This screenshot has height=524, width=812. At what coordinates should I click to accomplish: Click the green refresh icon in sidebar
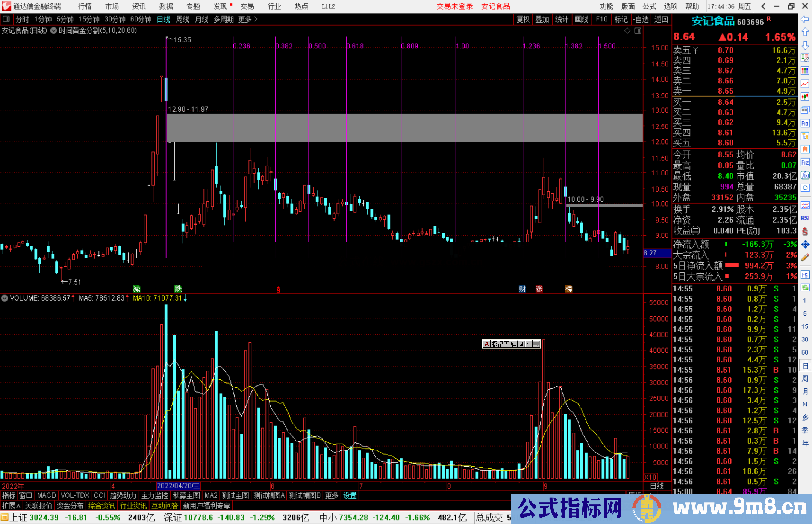pyautogui.click(x=805, y=288)
